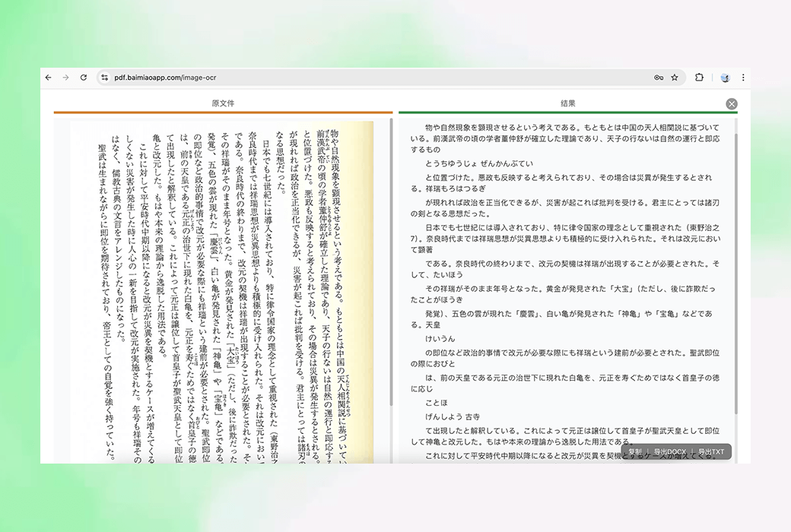
Task: Click the paragraph starting '物や自然現象を顕現させる'
Action: 565,138
